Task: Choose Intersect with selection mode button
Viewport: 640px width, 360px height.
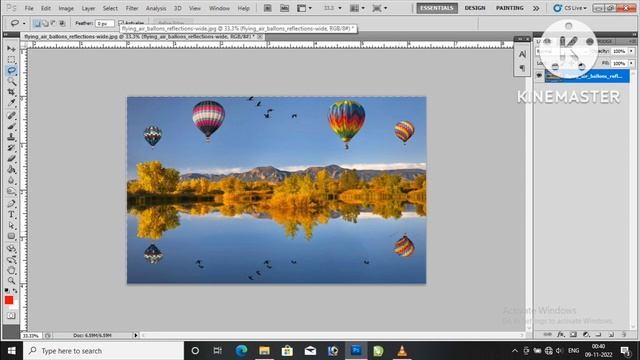Action: [x=62, y=23]
